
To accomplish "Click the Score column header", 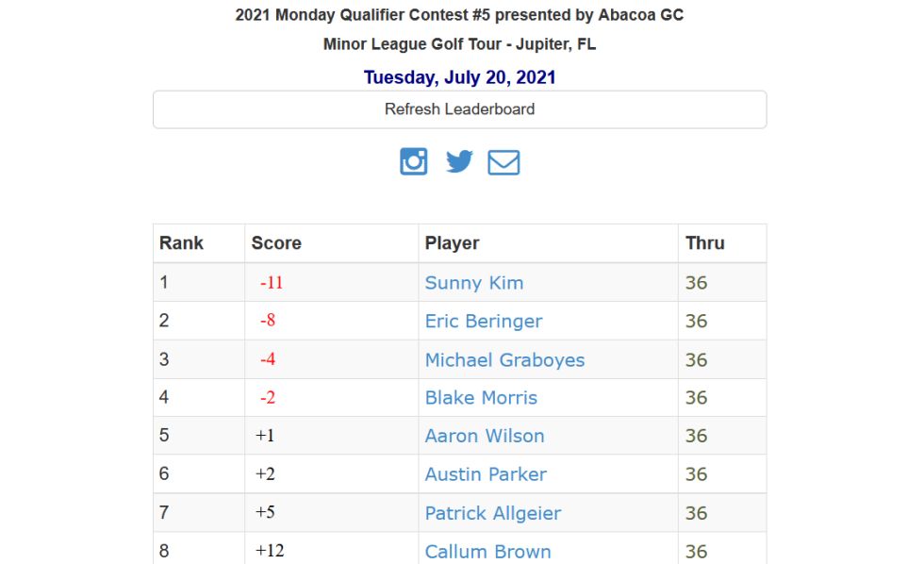I will (276, 242).
